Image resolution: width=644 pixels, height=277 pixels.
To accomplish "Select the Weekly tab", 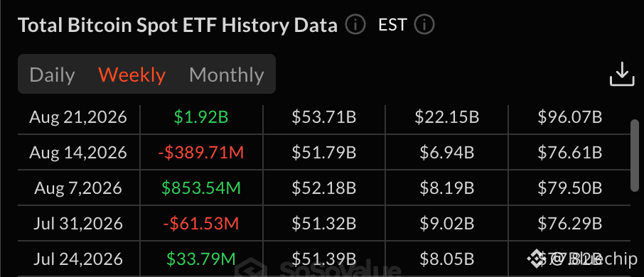I will 132,75.
